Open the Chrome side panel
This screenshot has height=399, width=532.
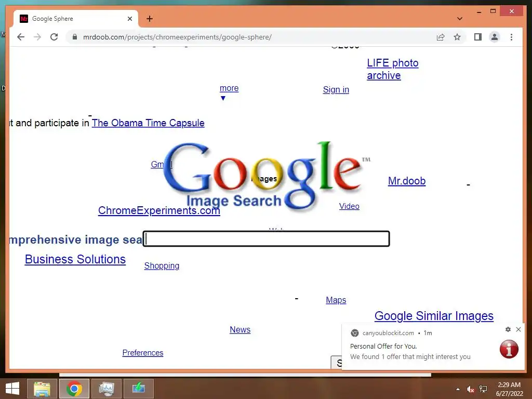(x=478, y=37)
